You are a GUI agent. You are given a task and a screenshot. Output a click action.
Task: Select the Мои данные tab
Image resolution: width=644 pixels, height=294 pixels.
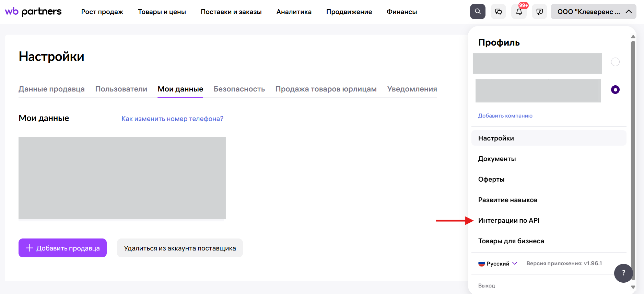[x=180, y=89]
